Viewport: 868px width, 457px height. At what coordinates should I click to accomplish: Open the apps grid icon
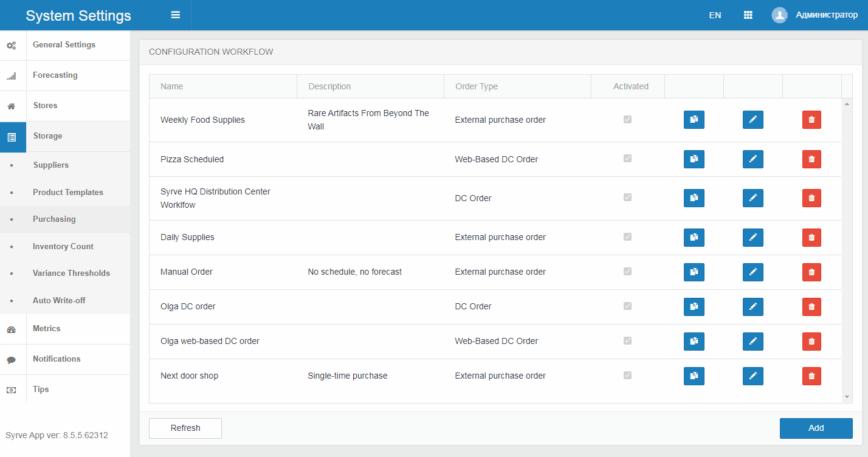[x=748, y=15]
